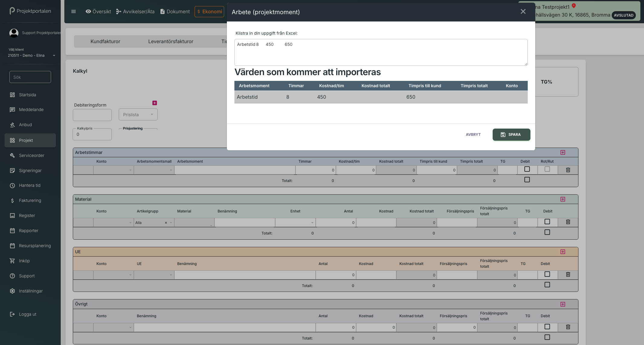Open the Artikelgrupp Alla dropdown
This screenshot has height=345, width=644.
click(171, 223)
